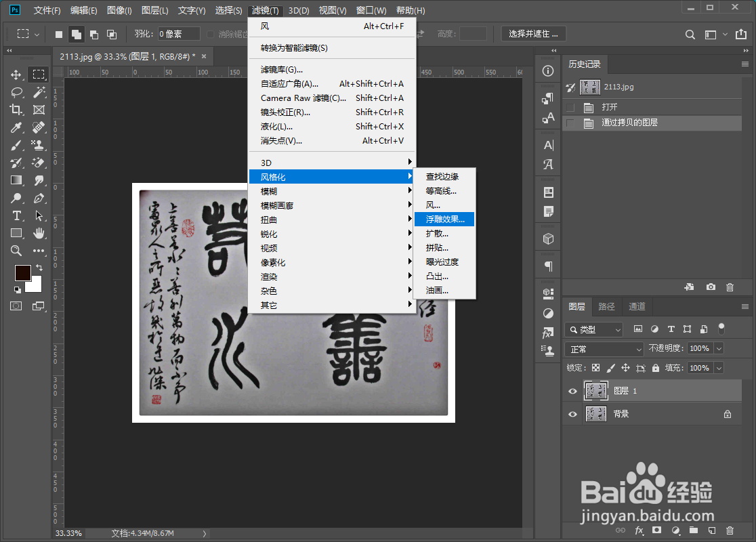Choose 查找边缘 from the submenu

pos(444,177)
